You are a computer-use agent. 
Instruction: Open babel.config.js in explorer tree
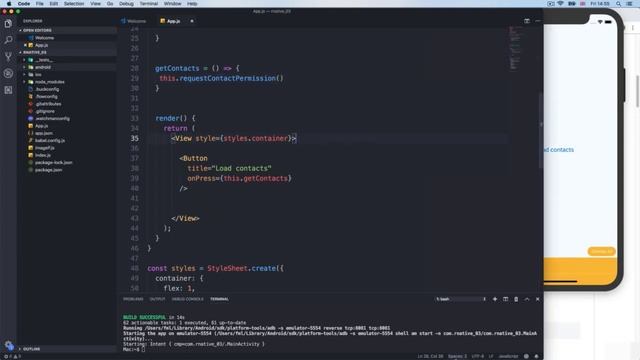click(x=49, y=140)
